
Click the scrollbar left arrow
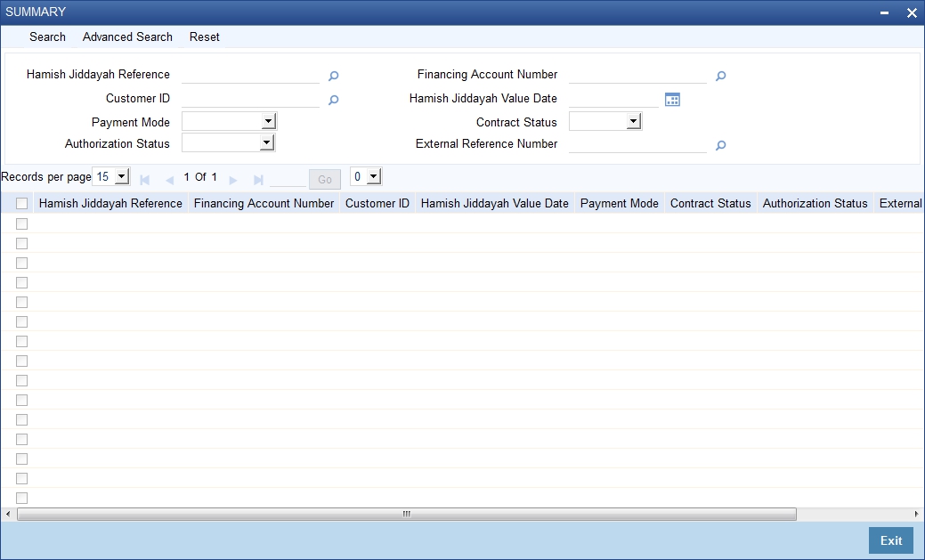[8, 514]
